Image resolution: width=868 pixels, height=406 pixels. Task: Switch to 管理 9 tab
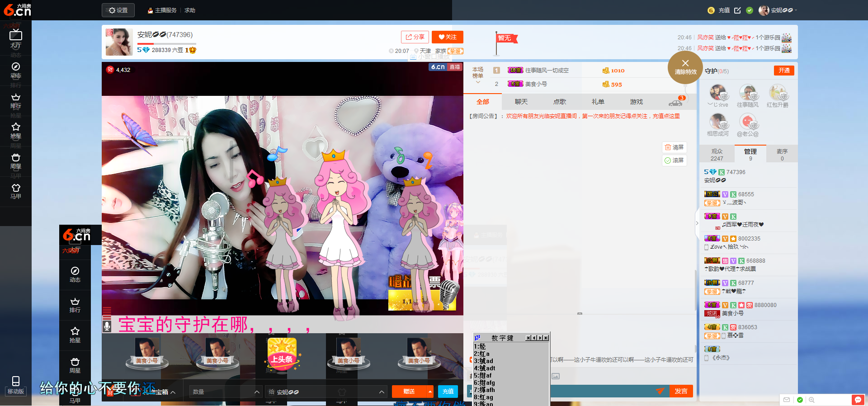(x=750, y=155)
